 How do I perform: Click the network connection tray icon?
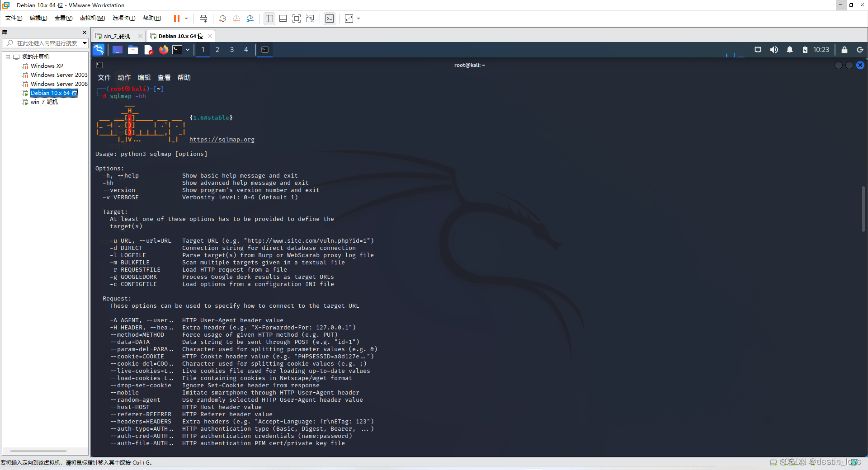pyautogui.click(x=758, y=50)
